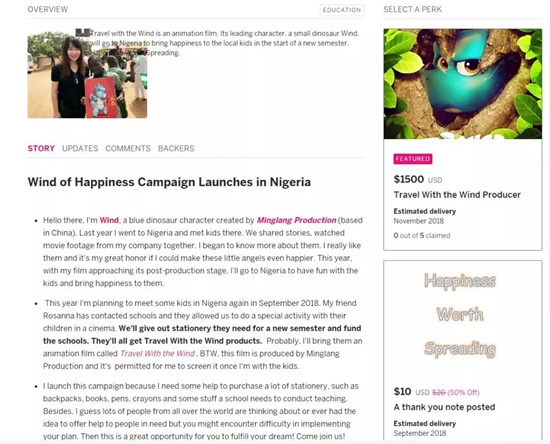550x444 pixels.
Task: Click the EDUCATION category tag
Action: 342,10
